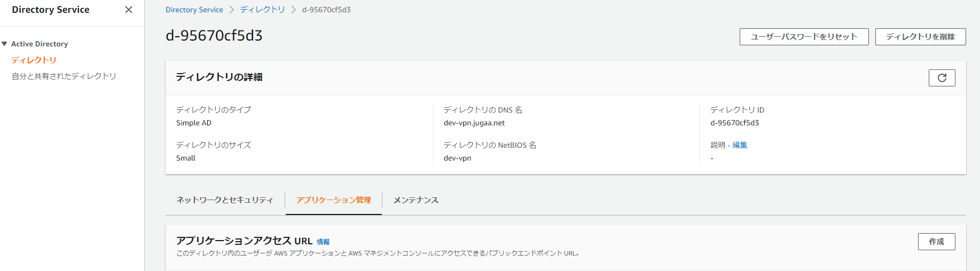Click the DNS name dev-vpn.jugaa.net
980x271 pixels.
474,123
